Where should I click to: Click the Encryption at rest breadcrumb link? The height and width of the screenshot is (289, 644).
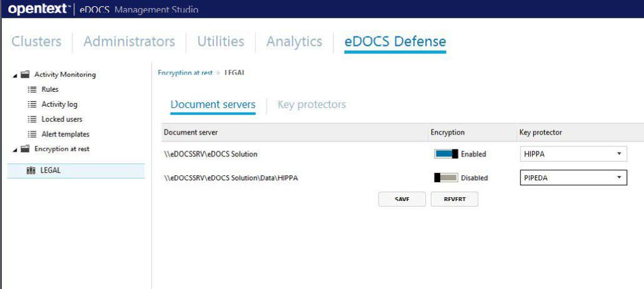click(186, 73)
